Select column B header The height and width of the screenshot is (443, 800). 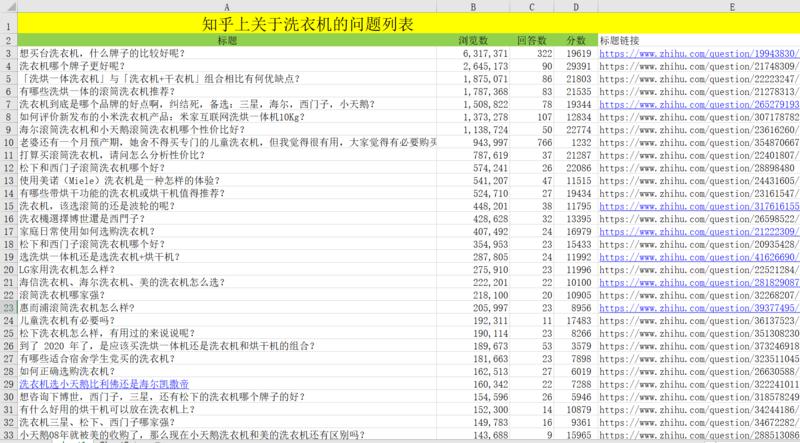coord(473,7)
